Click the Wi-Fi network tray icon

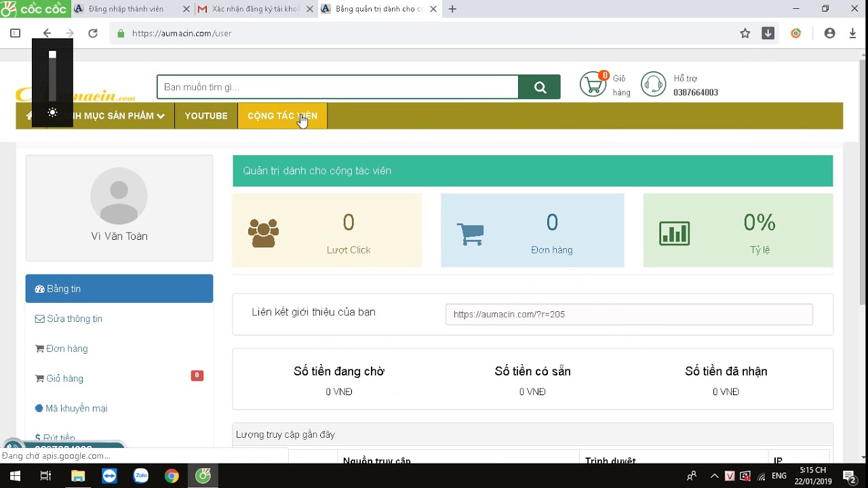pyautogui.click(x=762, y=476)
